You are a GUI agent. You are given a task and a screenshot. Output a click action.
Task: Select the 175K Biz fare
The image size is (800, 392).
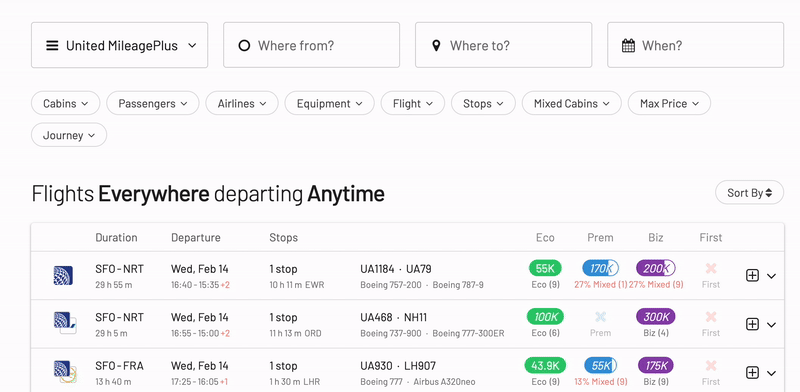point(656,365)
